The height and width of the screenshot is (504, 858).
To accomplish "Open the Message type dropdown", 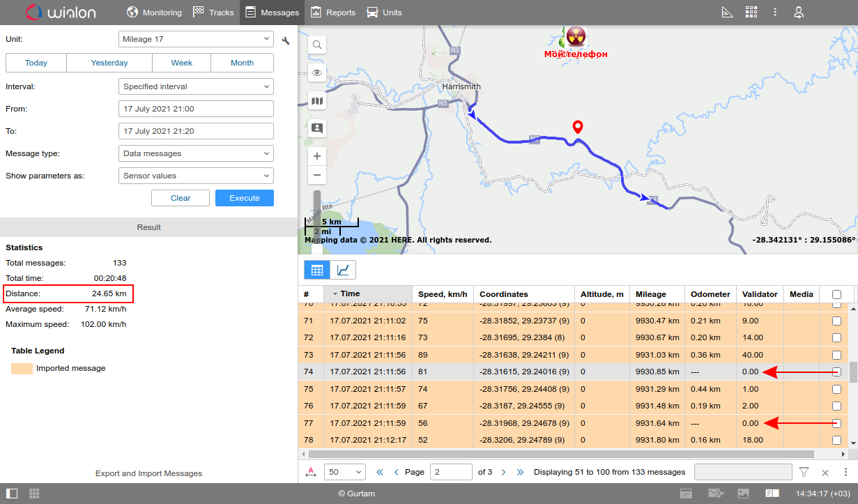I will click(x=196, y=153).
